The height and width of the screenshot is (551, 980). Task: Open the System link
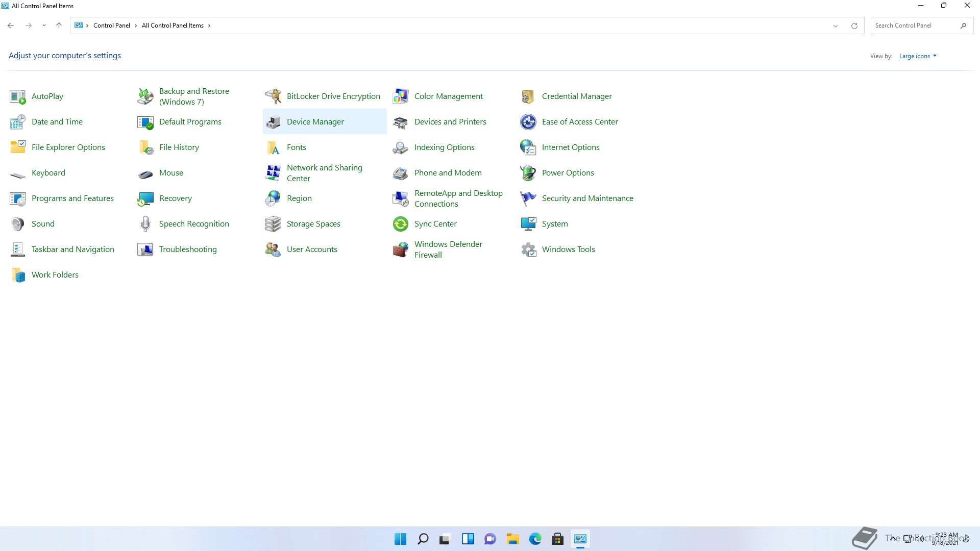[x=555, y=224]
